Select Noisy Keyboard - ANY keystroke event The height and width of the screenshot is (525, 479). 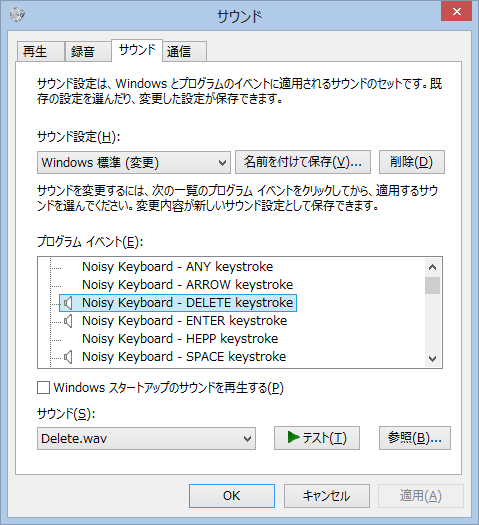pos(177,267)
